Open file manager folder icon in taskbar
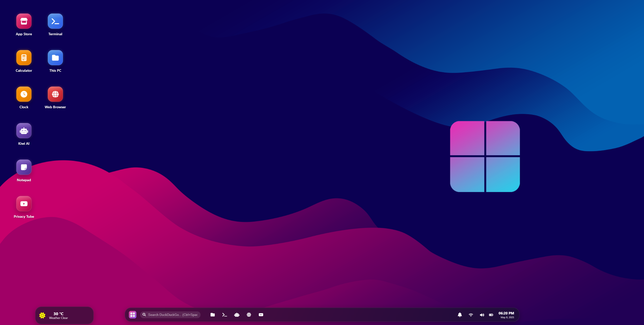 pyautogui.click(x=212, y=315)
